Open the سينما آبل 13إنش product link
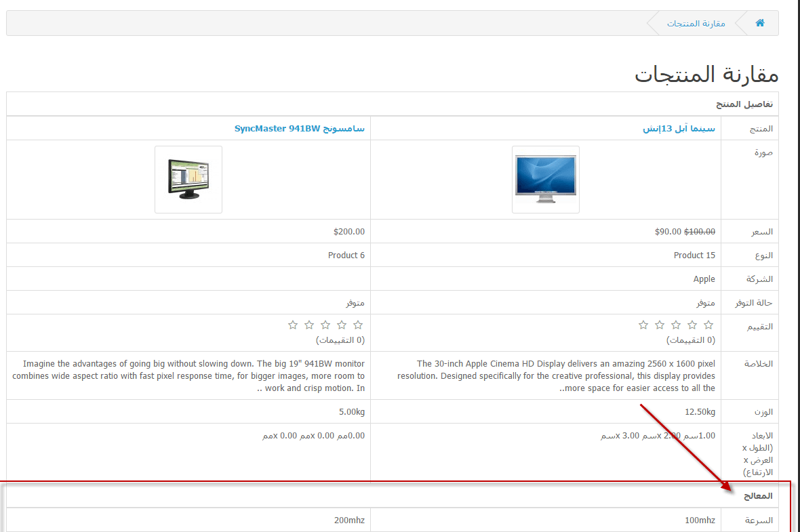The height and width of the screenshot is (532, 800). tap(679, 129)
